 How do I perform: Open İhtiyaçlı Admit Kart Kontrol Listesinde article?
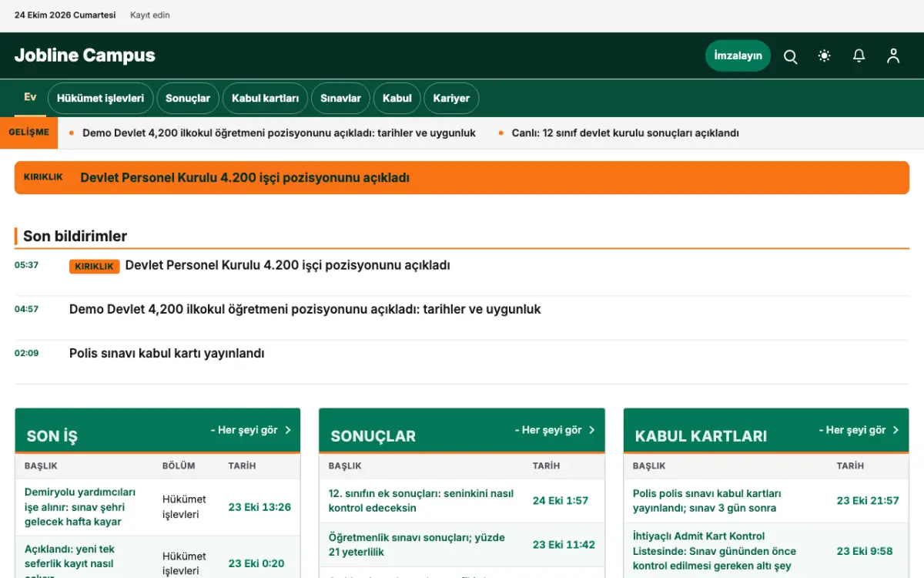click(x=715, y=551)
